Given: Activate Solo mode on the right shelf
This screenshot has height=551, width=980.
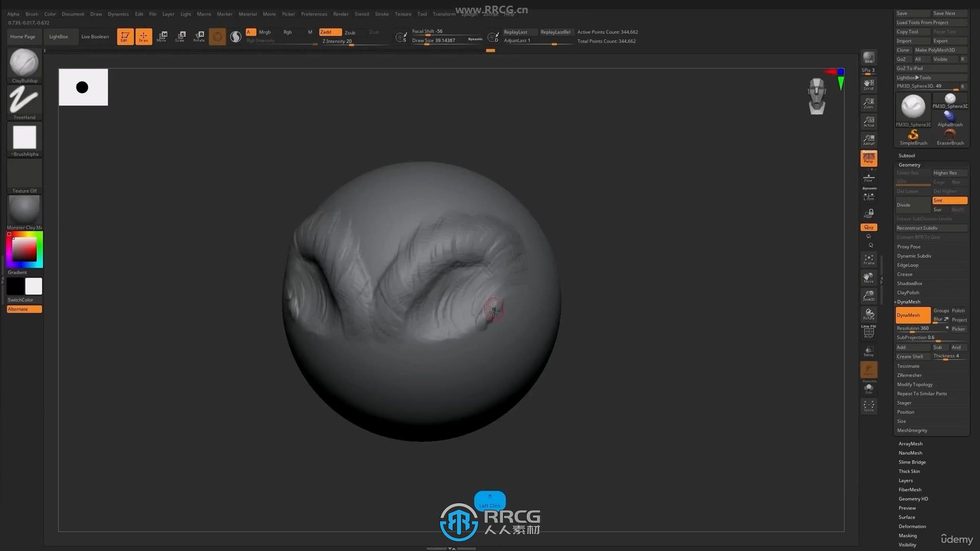Looking at the screenshot, I should [x=869, y=388].
